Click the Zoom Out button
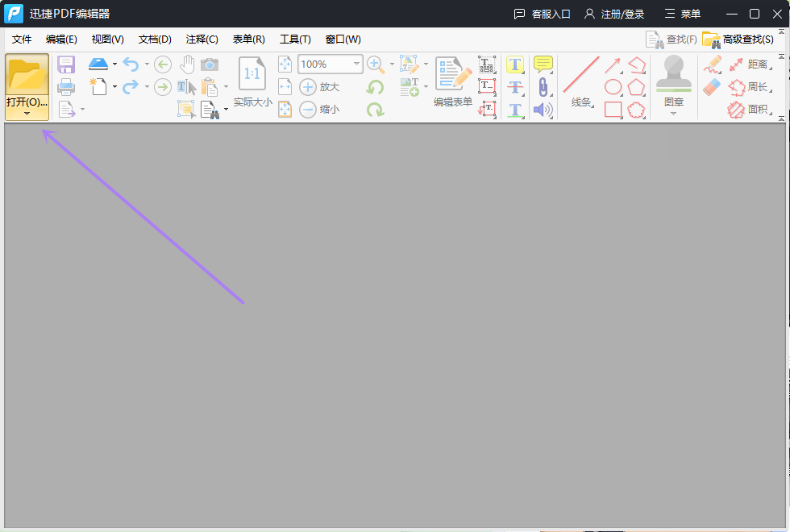Screen dimensions: 790x532 point(319,110)
